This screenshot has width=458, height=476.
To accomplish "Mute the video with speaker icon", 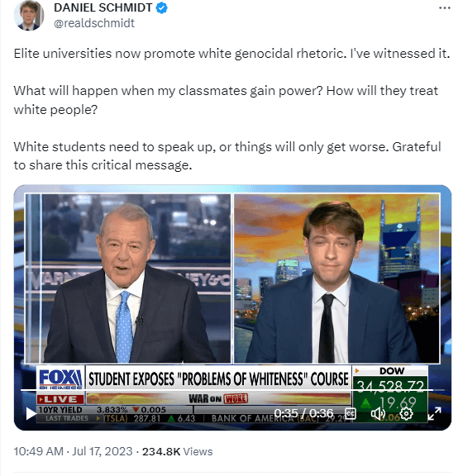I will pos(378,413).
